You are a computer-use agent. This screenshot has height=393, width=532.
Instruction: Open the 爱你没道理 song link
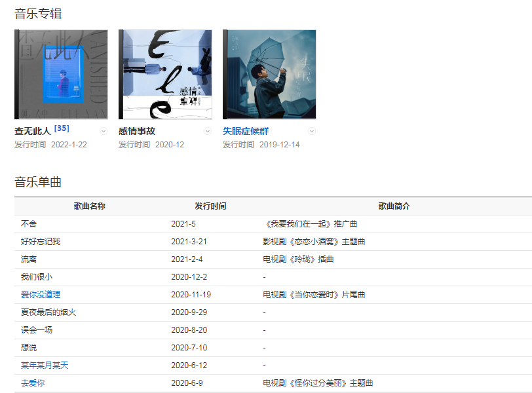click(x=41, y=295)
